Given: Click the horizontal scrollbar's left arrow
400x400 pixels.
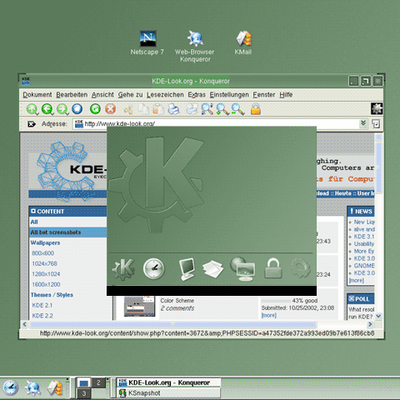Looking at the screenshot, I should [x=25, y=324].
